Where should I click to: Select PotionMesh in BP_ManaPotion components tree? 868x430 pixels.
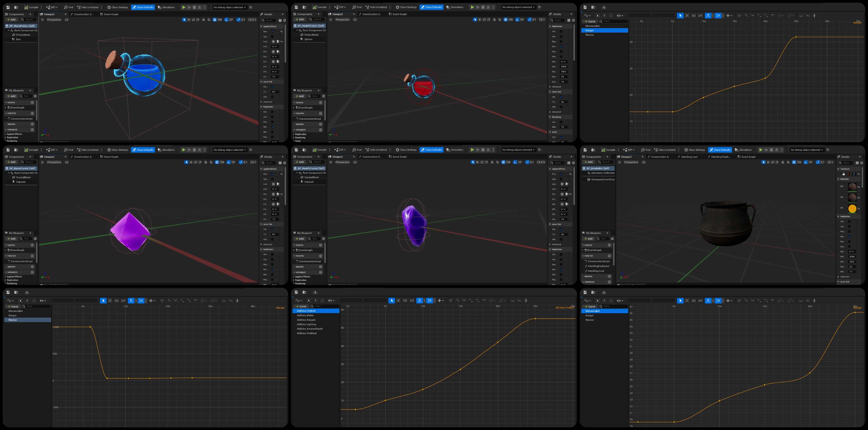tap(23, 35)
